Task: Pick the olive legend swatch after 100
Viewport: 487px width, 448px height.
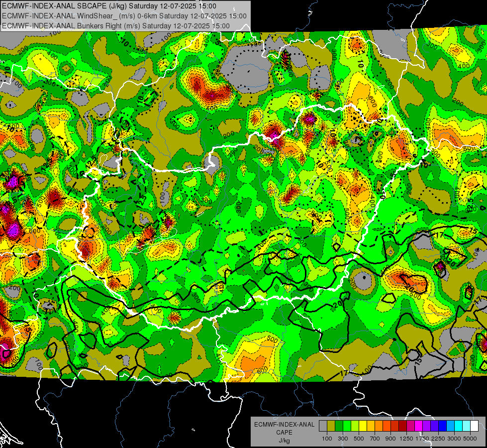Action: 331,426
